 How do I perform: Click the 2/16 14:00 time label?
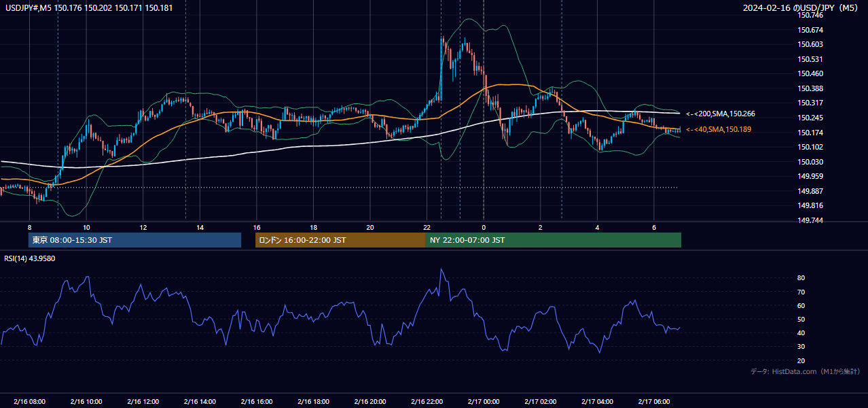[200, 401]
